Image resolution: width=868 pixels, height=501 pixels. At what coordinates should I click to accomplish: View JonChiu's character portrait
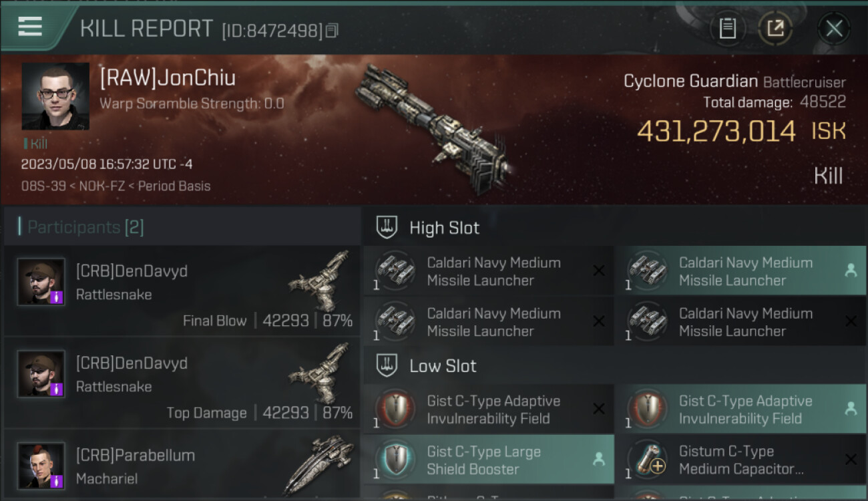pyautogui.click(x=55, y=96)
